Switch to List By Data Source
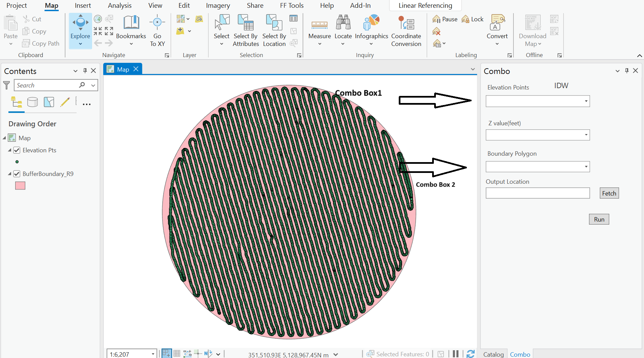644x358 pixels. pyautogui.click(x=32, y=102)
